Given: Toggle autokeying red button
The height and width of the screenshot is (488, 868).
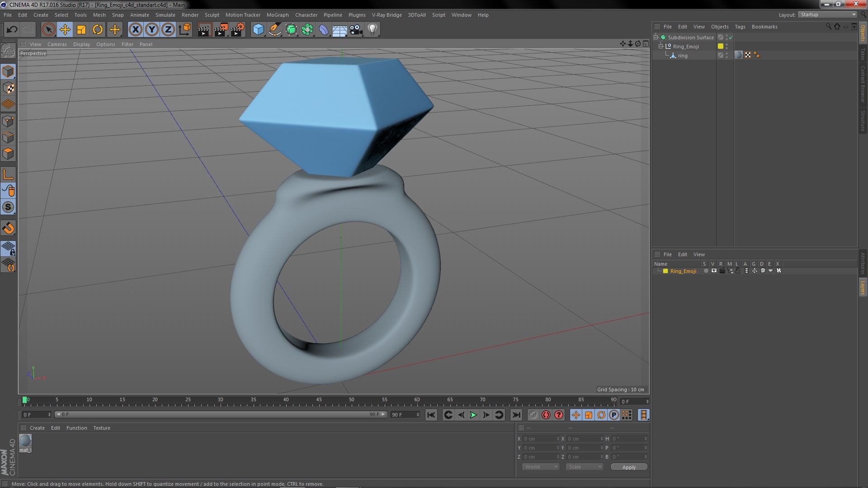Looking at the screenshot, I should pyautogui.click(x=546, y=415).
